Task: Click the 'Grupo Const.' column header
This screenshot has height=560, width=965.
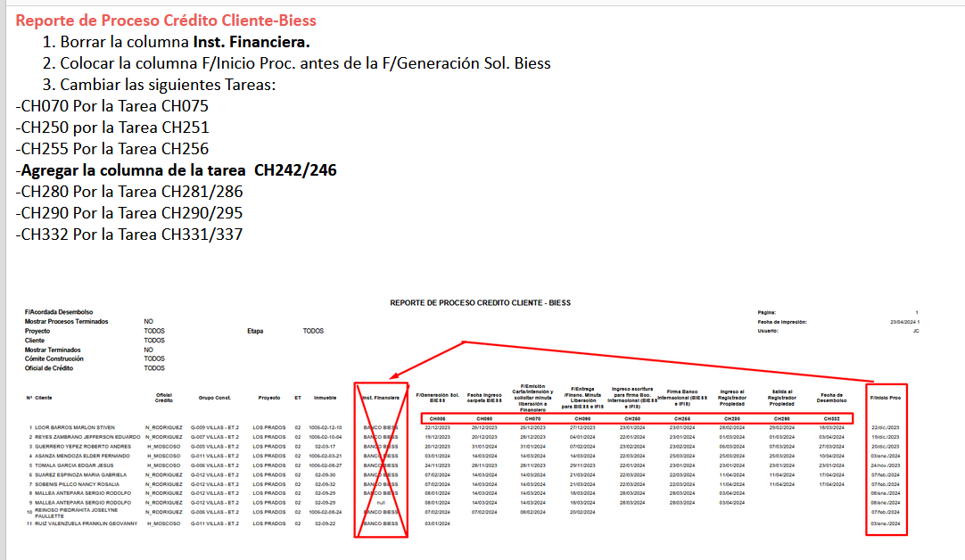Action: coord(217,398)
